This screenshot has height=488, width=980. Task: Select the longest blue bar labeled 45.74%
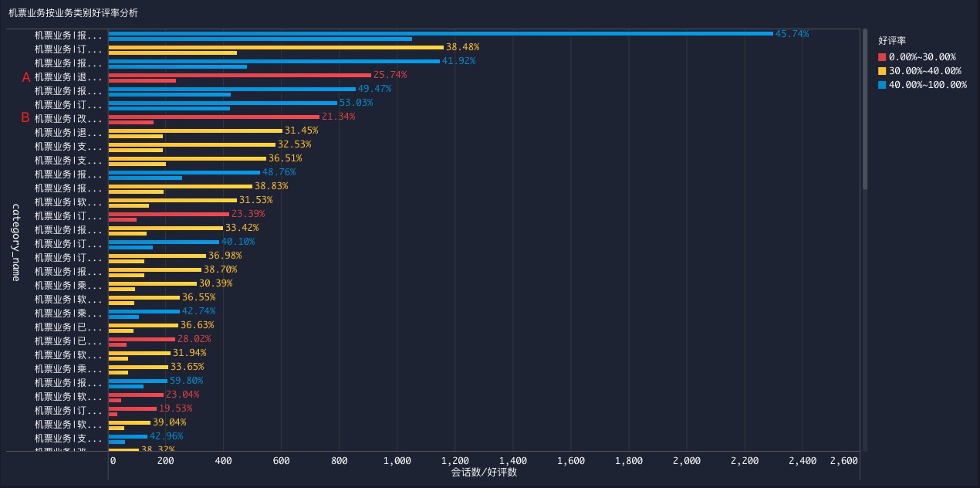(x=440, y=33)
